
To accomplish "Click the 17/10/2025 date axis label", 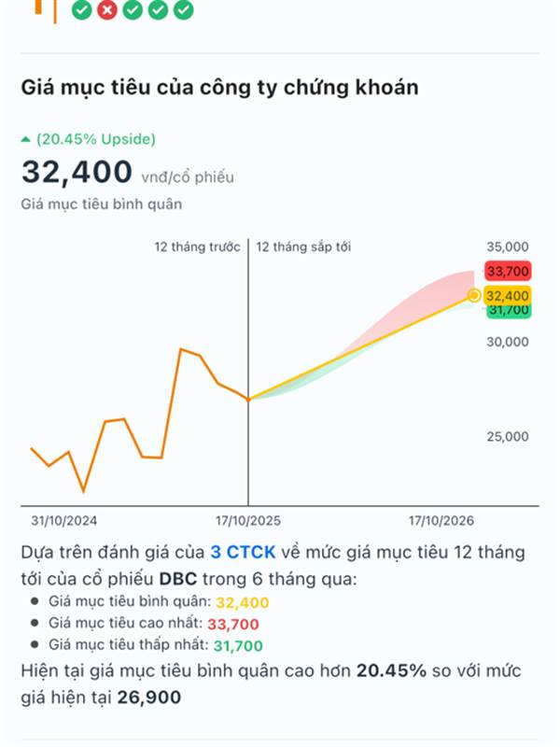I will (x=247, y=520).
